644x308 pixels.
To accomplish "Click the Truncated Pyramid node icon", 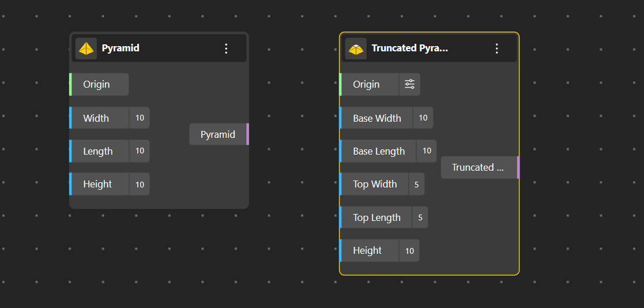I will pyautogui.click(x=356, y=48).
